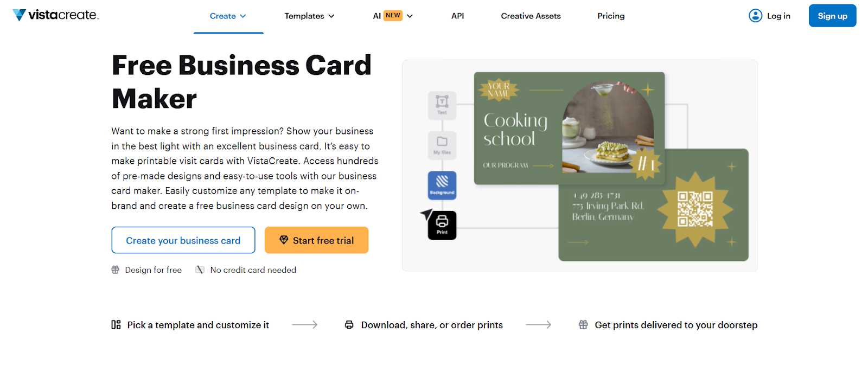Select the Background tool icon
This screenshot has width=868, height=365.
tap(442, 185)
